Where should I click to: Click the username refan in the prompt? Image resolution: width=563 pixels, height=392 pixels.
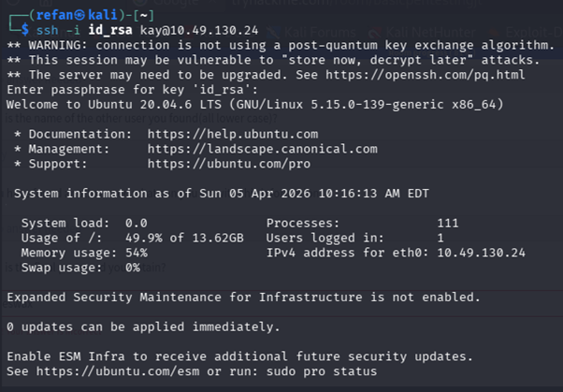pos(48,14)
